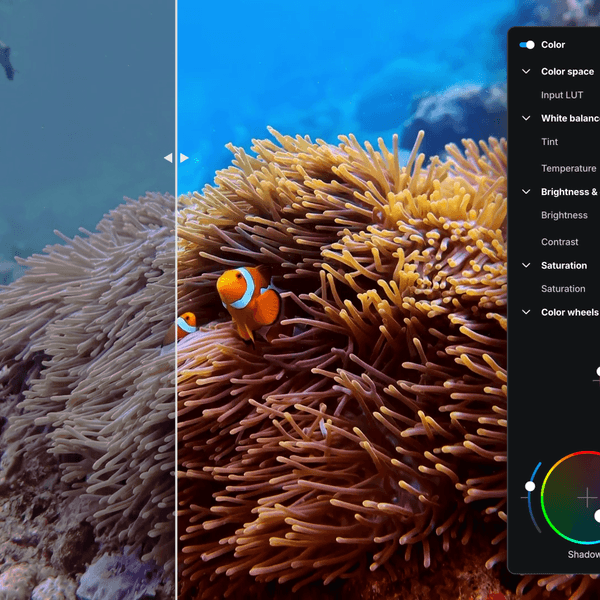Click the Shadows wheel luminance arc handle

coord(530,486)
